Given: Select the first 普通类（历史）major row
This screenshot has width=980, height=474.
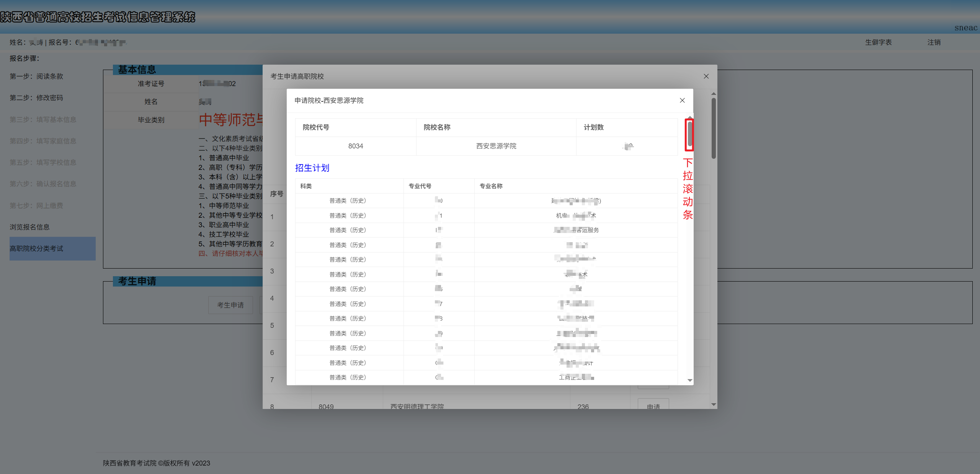Looking at the screenshot, I should click(348, 200).
